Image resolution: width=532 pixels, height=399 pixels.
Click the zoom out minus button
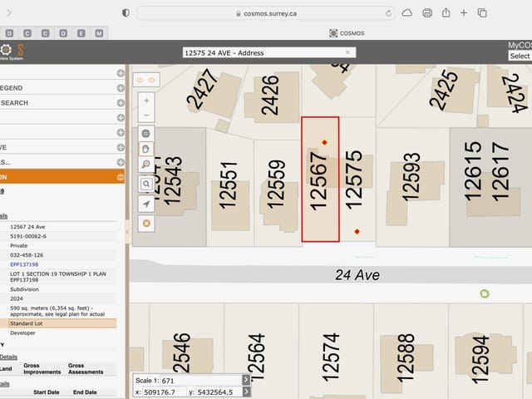(x=146, y=115)
